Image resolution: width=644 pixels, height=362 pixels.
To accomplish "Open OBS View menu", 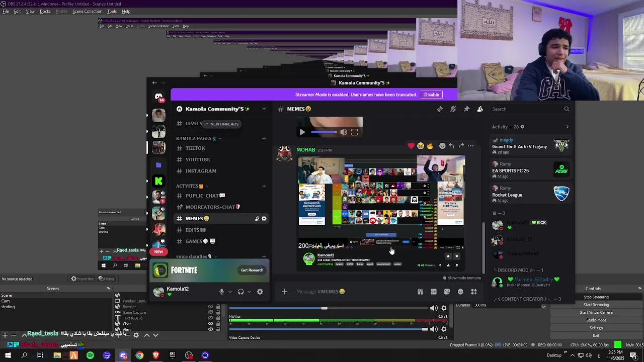I will (x=30, y=12).
